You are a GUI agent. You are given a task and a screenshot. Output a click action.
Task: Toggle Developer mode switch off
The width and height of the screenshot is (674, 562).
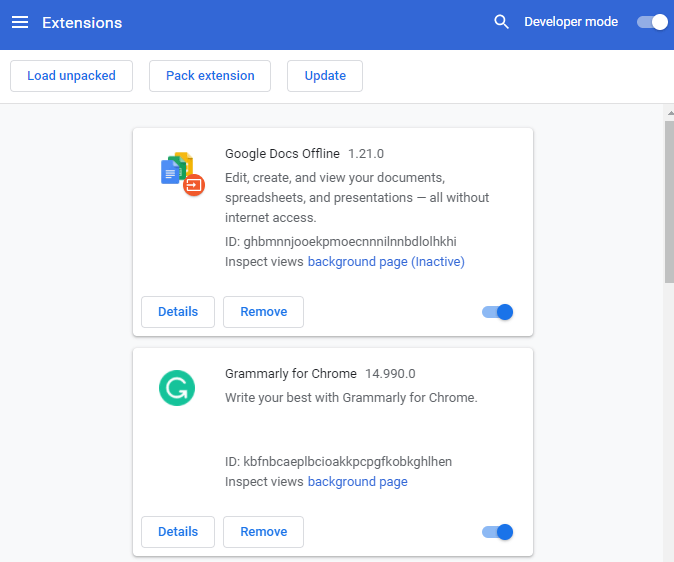tap(652, 22)
